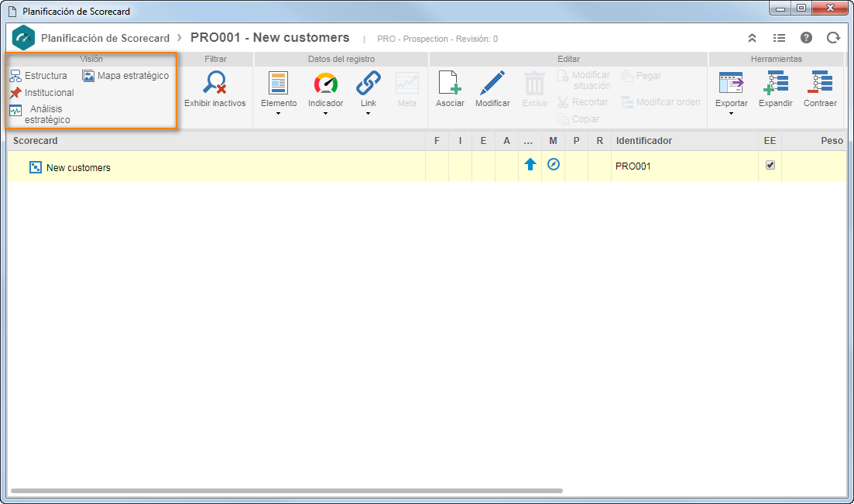Screen dimensions: 854x504
Task: Switch to Estructura view
Action: [39, 76]
